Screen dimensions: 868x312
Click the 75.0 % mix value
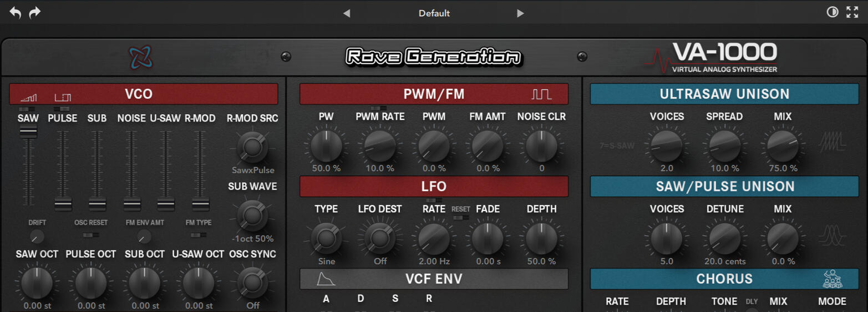point(783,168)
